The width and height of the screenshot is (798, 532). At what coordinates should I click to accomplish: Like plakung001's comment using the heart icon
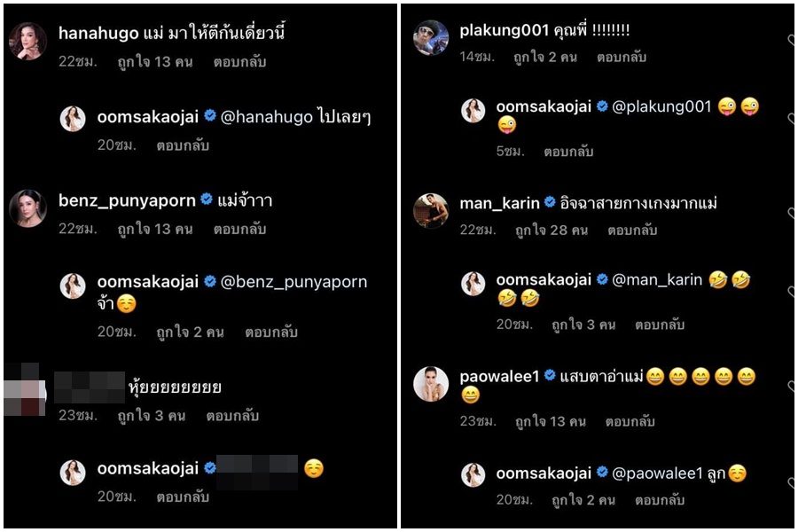coord(792,40)
